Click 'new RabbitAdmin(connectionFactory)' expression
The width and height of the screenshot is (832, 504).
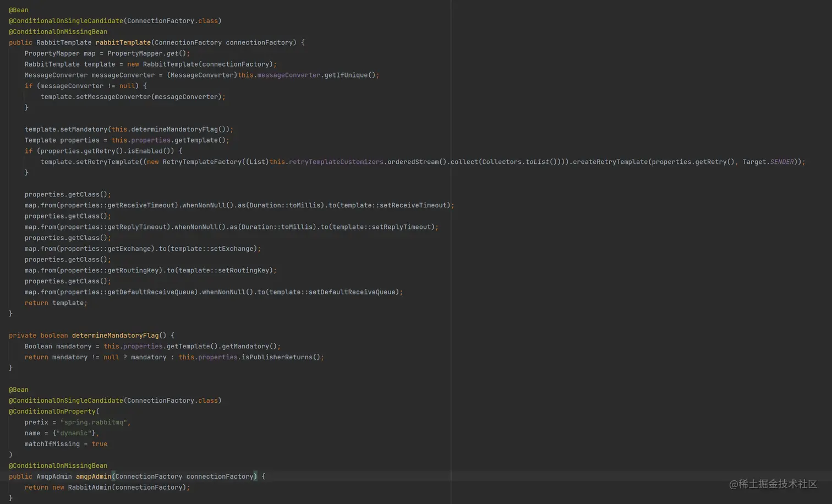pyautogui.click(x=119, y=487)
